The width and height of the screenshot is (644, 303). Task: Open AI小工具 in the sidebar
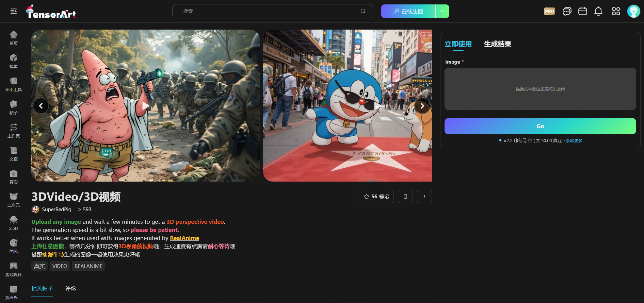[x=14, y=84]
